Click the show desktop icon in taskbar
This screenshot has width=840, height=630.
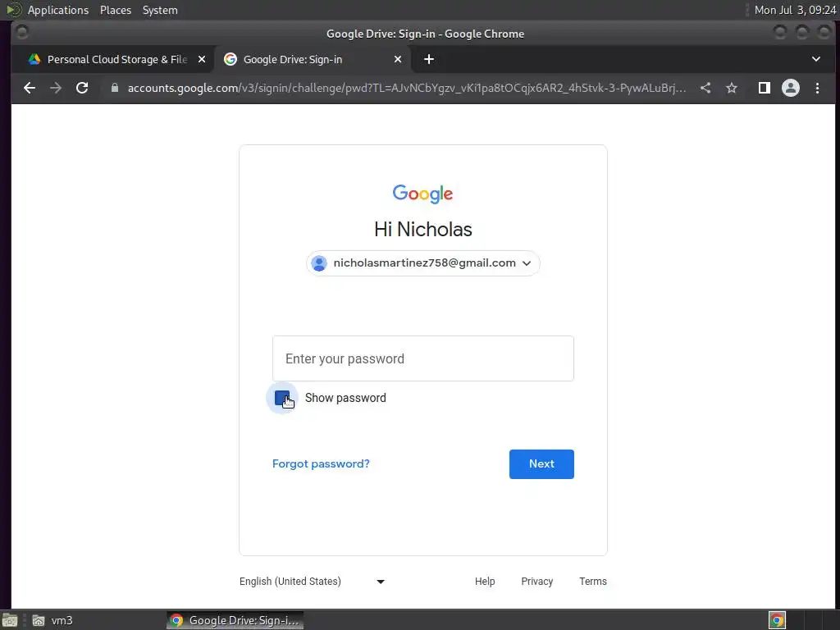[10, 620]
